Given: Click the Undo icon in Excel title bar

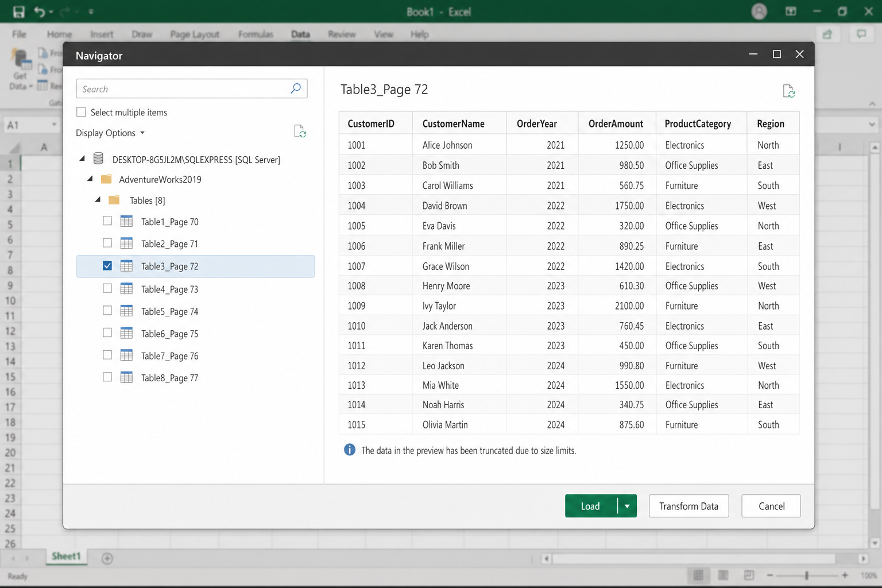Looking at the screenshot, I should tap(39, 11).
